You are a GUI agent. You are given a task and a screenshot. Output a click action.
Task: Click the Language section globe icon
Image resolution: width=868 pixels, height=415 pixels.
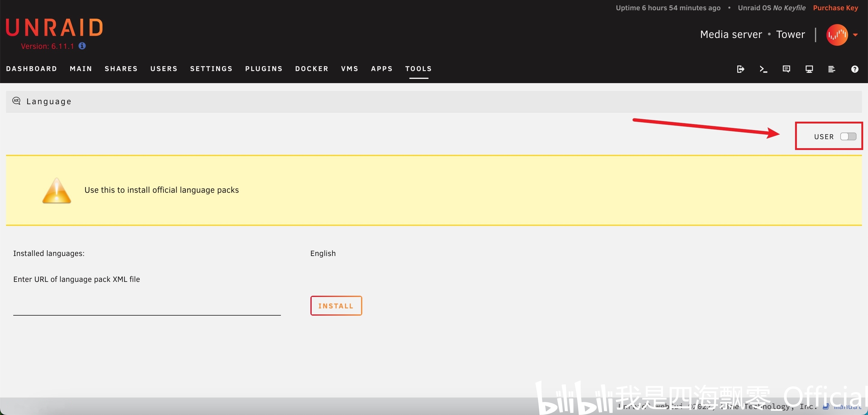[x=16, y=101]
